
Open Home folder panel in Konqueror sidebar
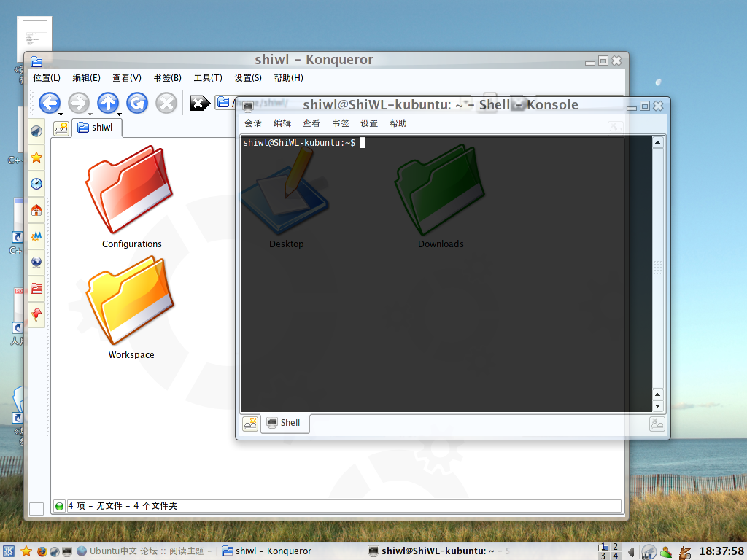coord(36,210)
